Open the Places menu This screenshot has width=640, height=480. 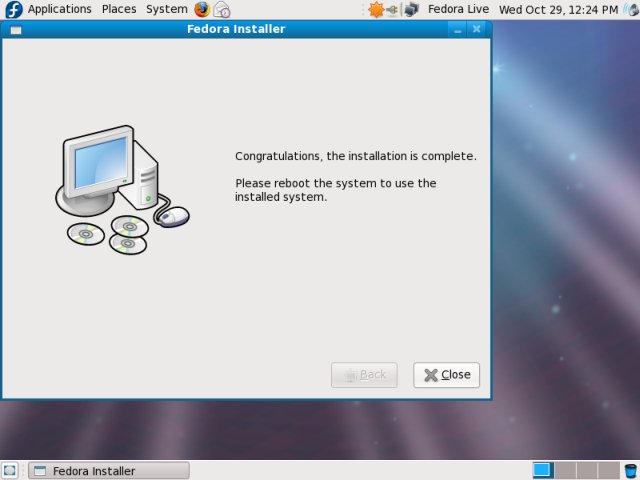(119, 9)
